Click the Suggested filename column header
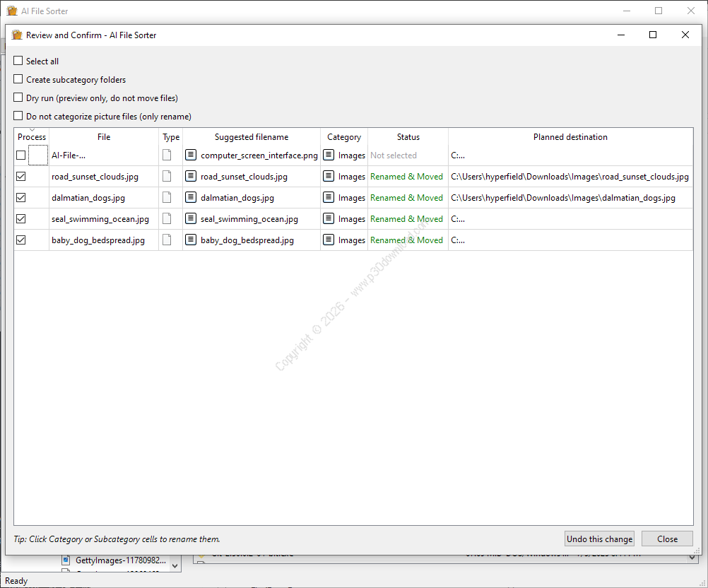The height and width of the screenshot is (588, 708). pos(252,137)
